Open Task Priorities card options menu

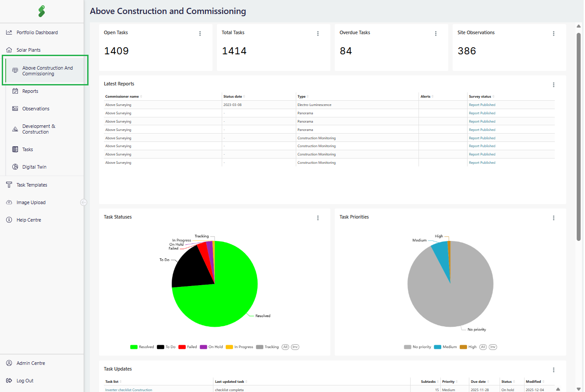[553, 218]
